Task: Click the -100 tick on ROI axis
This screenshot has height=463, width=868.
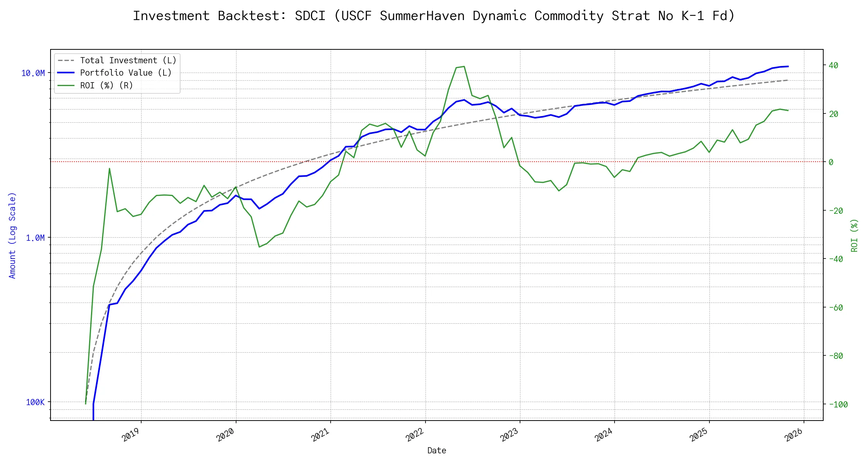Action: (838, 405)
